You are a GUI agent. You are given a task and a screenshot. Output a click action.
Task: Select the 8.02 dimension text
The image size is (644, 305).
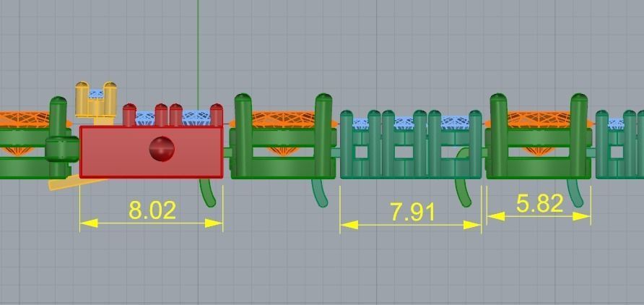pos(152,210)
